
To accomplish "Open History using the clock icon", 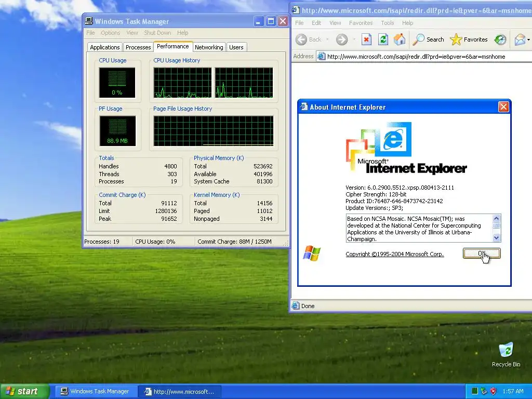I will 500,39.
